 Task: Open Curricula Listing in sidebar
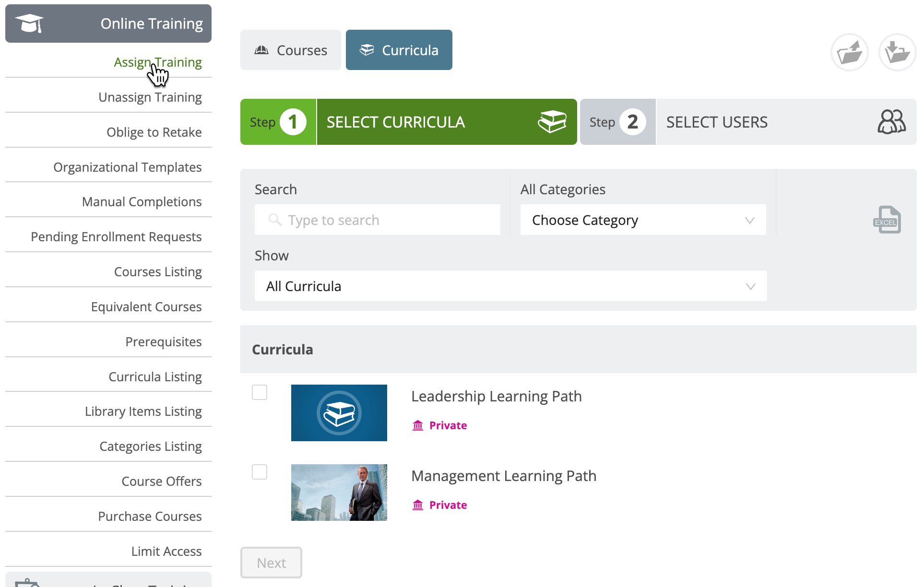pos(155,376)
